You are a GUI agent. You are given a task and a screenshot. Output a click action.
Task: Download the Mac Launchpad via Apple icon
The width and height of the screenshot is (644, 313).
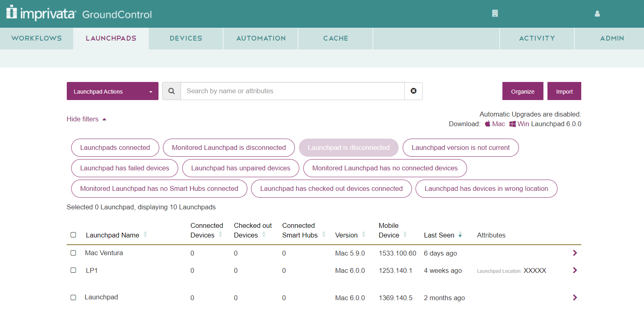[488, 124]
